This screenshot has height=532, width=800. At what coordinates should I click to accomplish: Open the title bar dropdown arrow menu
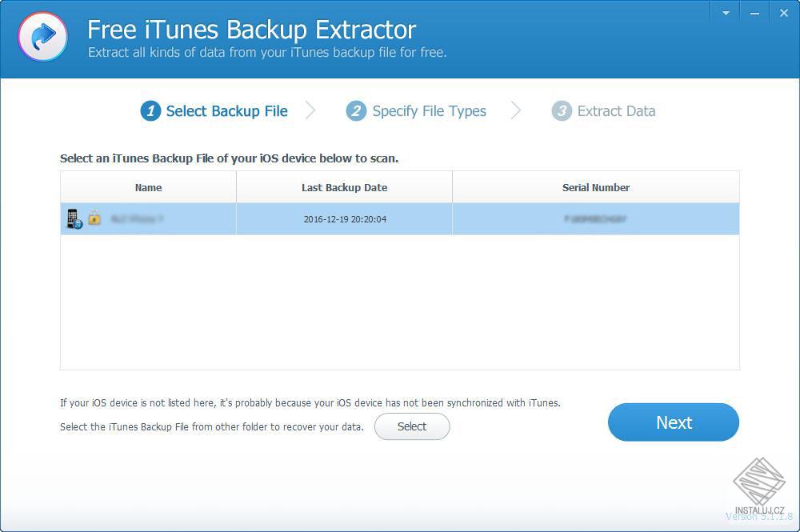[725, 13]
